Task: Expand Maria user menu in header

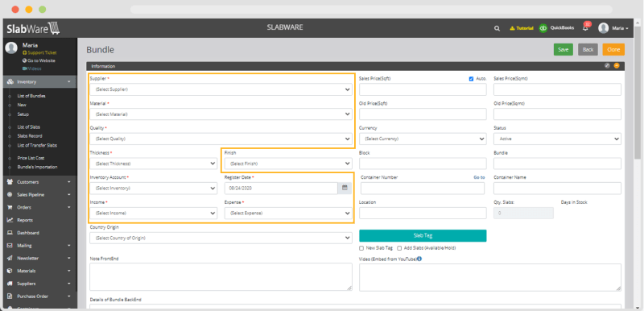Action: [x=620, y=28]
